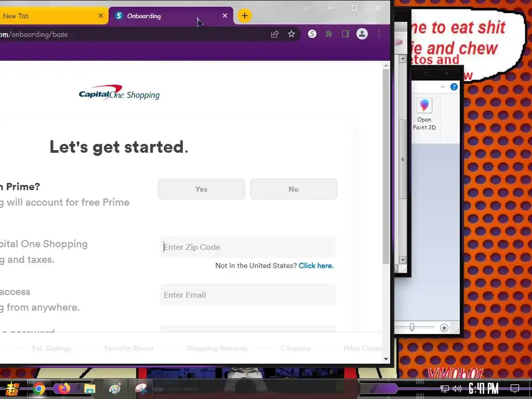Answer Yes to the Prime question
Viewport: 532px width, 399px height.
pos(201,189)
